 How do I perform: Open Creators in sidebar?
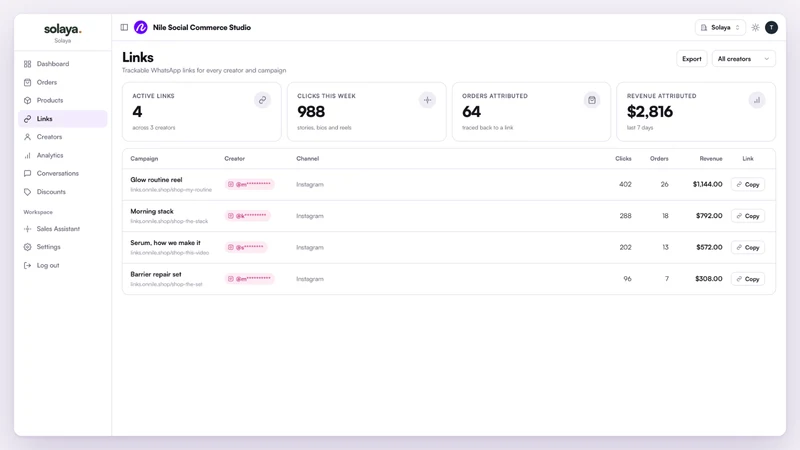pos(63,137)
